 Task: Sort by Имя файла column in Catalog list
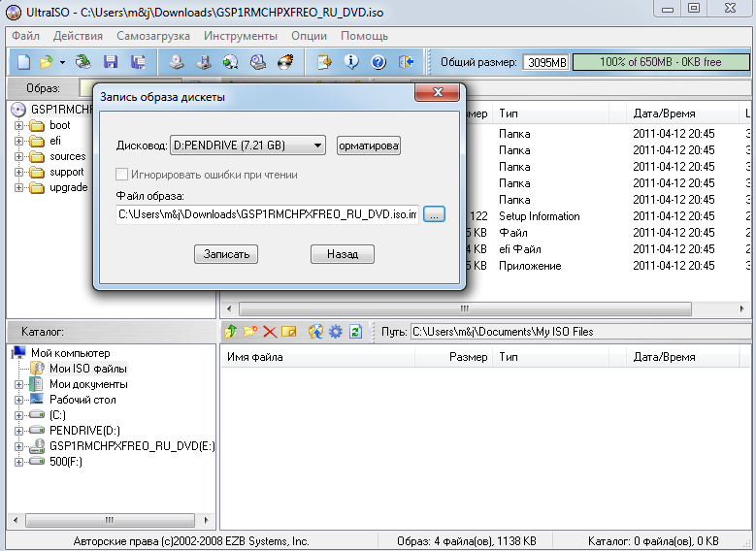pyautogui.click(x=317, y=357)
